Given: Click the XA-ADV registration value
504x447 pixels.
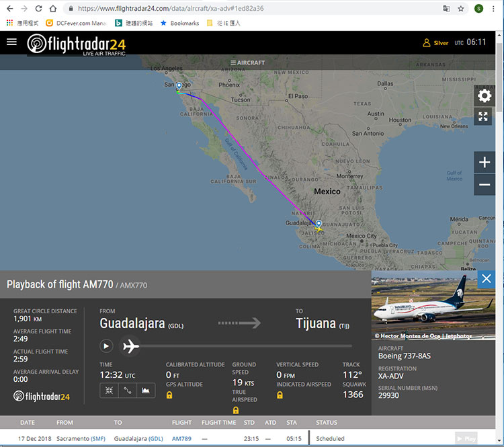Looking at the screenshot, I should click(391, 376).
